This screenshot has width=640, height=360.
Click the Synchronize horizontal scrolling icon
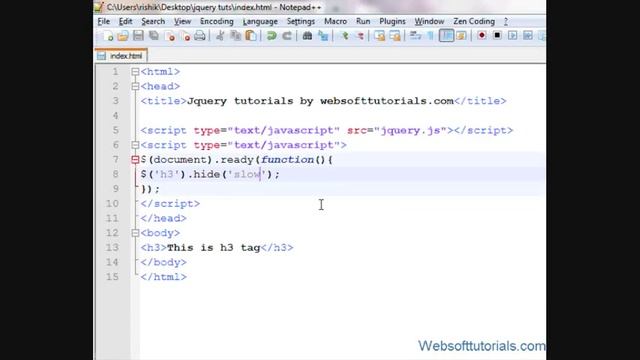(x=395, y=36)
